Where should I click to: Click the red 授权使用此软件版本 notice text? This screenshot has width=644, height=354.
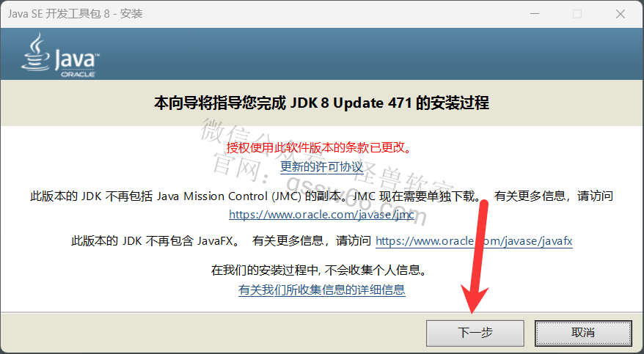click(x=319, y=147)
